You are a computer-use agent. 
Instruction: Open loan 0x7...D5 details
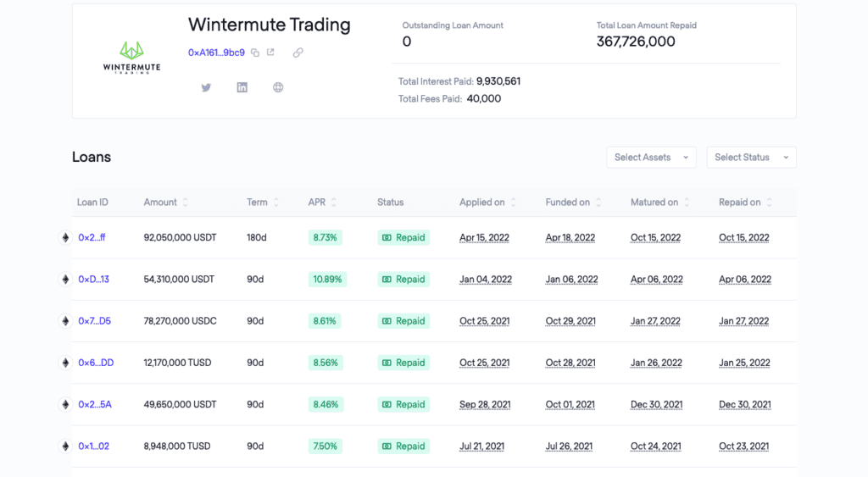(95, 321)
